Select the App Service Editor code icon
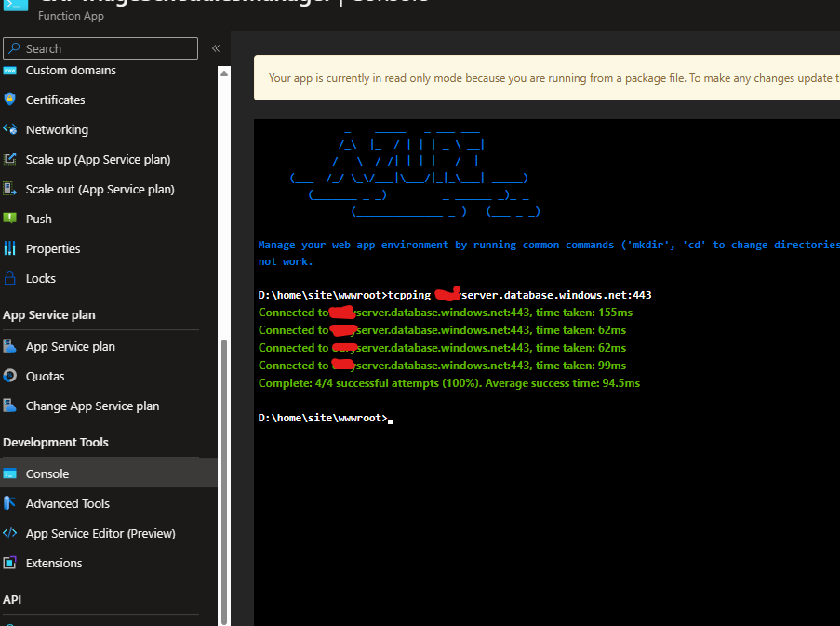This screenshot has height=626, width=840. click(x=11, y=533)
